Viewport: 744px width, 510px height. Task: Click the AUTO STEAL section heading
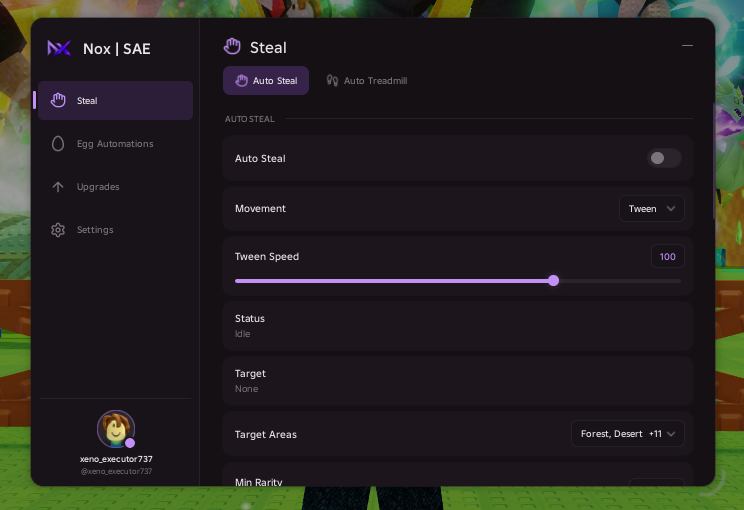click(250, 119)
